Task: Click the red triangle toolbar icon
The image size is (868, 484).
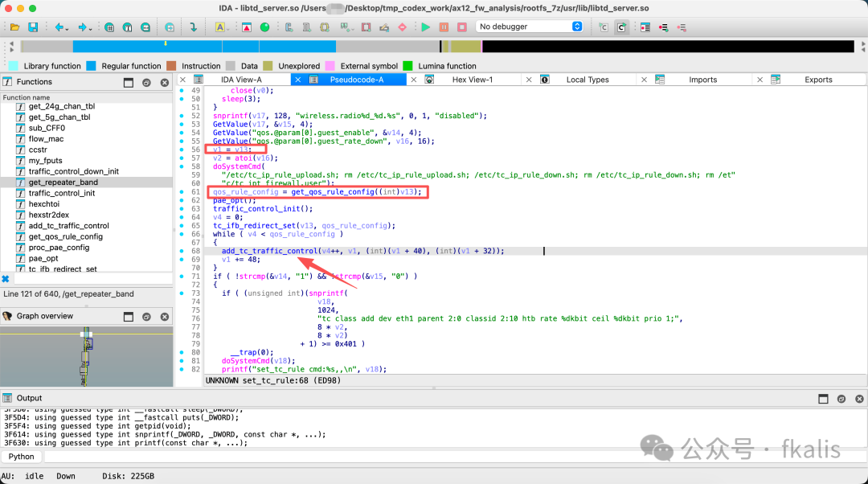Action: (x=247, y=27)
